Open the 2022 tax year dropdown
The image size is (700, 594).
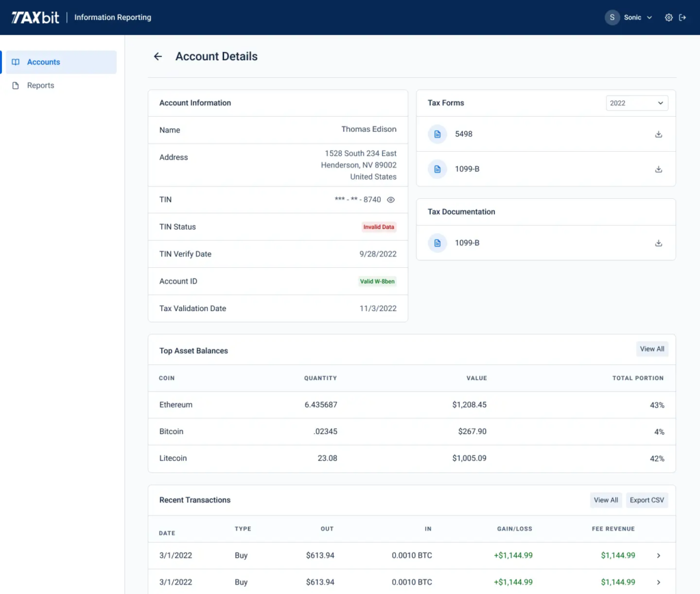[636, 103]
